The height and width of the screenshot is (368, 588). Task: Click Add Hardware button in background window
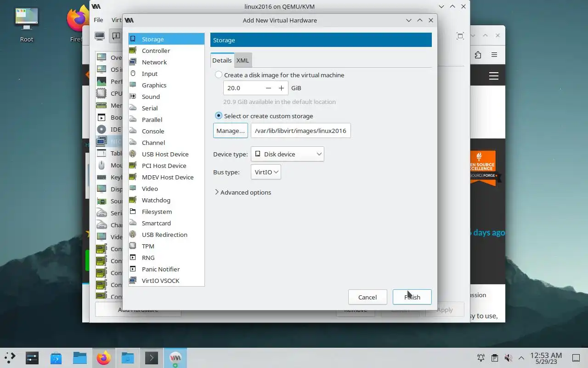(x=138, y=310)
